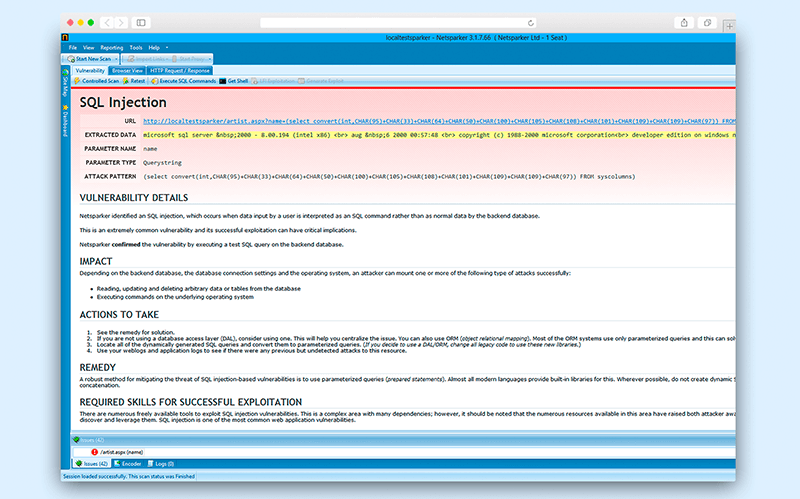
Task: Click the REMEDY section heading
Action: point(97,368)
